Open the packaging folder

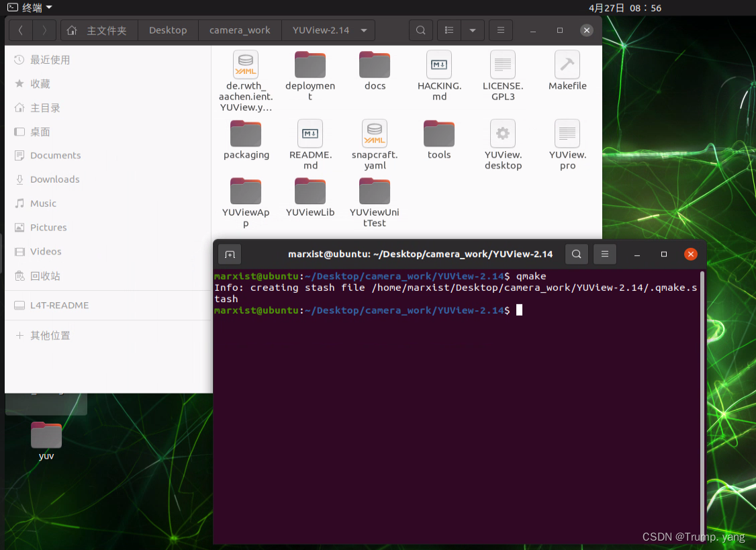tap(246, 134)
